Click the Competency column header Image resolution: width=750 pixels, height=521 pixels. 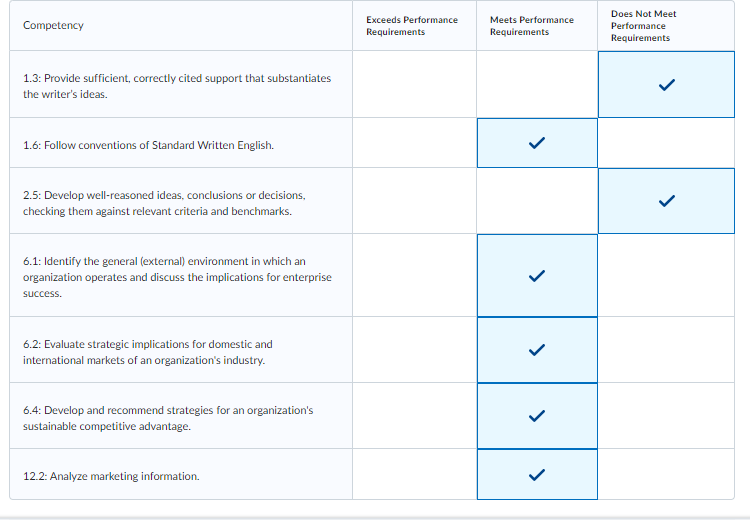coord(53,25)
